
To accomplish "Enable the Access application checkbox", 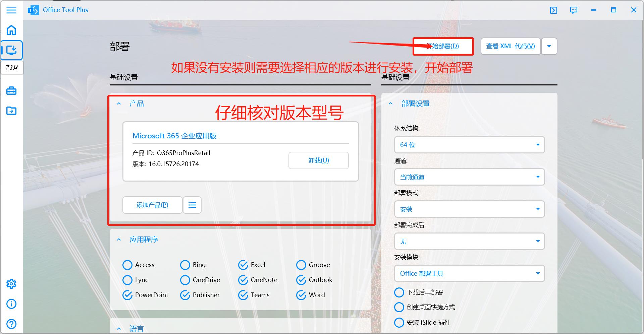I will click(x=127, y=265).
